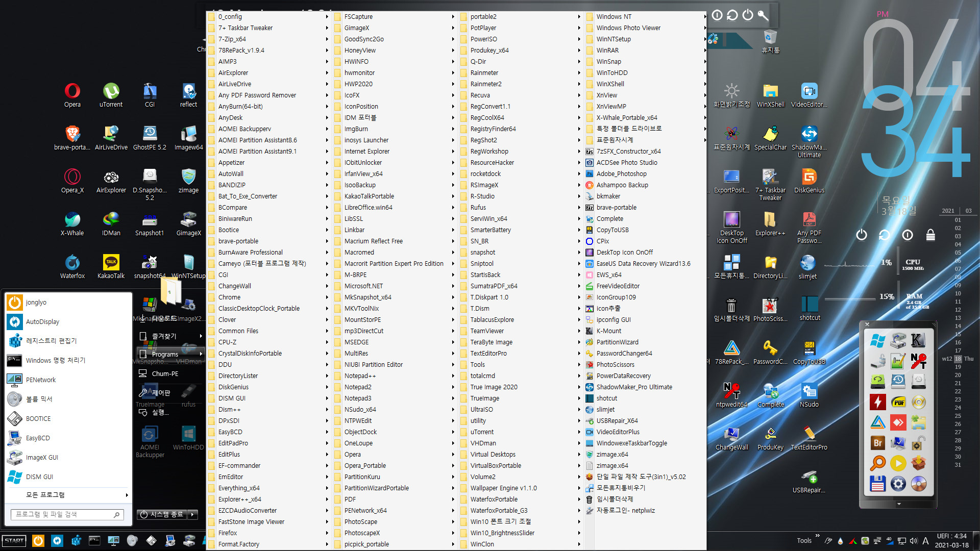
Task: Launch the slimjet desktop icon
Action: 807,266
